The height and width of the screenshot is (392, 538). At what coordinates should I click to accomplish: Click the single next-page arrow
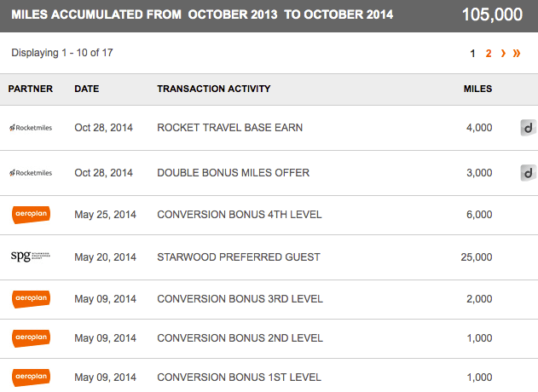pos(503,54)
